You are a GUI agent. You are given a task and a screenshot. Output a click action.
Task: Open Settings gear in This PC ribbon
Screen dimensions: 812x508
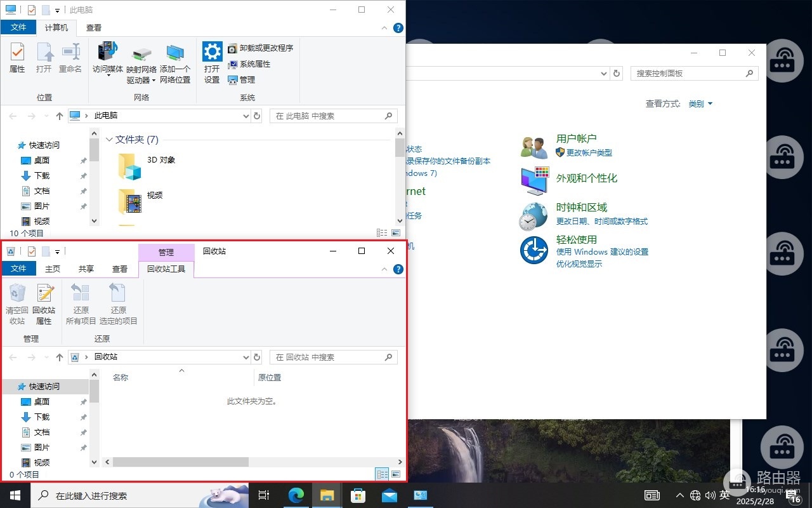pos(212,51)
